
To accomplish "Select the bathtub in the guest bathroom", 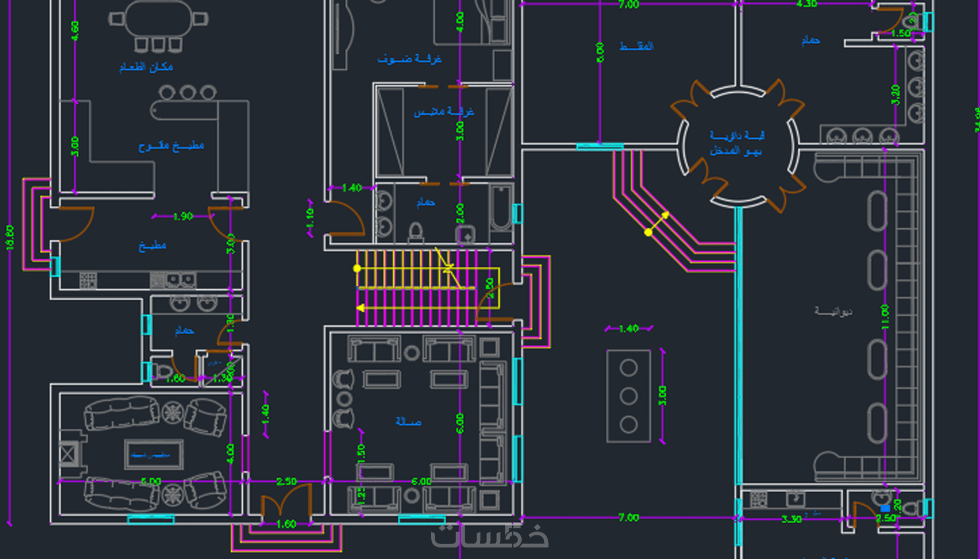I will 501,207.
